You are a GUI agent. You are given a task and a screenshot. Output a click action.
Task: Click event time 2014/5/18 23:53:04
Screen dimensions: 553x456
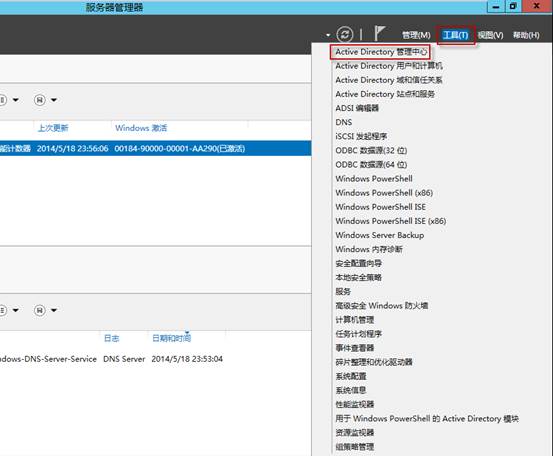187,359
